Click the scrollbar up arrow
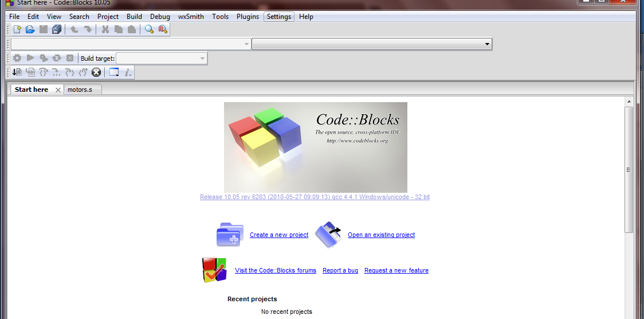This screenshot has width=644, height=319. coord(629,102)
